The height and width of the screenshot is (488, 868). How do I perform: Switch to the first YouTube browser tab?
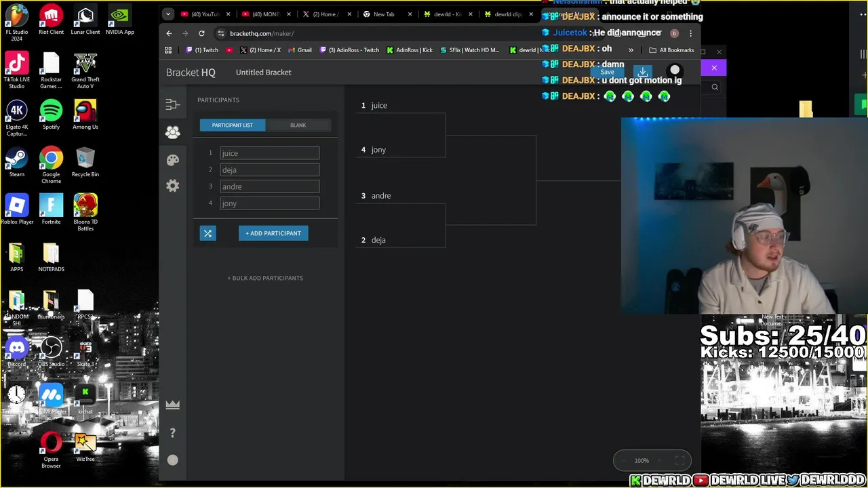[205, 14]
